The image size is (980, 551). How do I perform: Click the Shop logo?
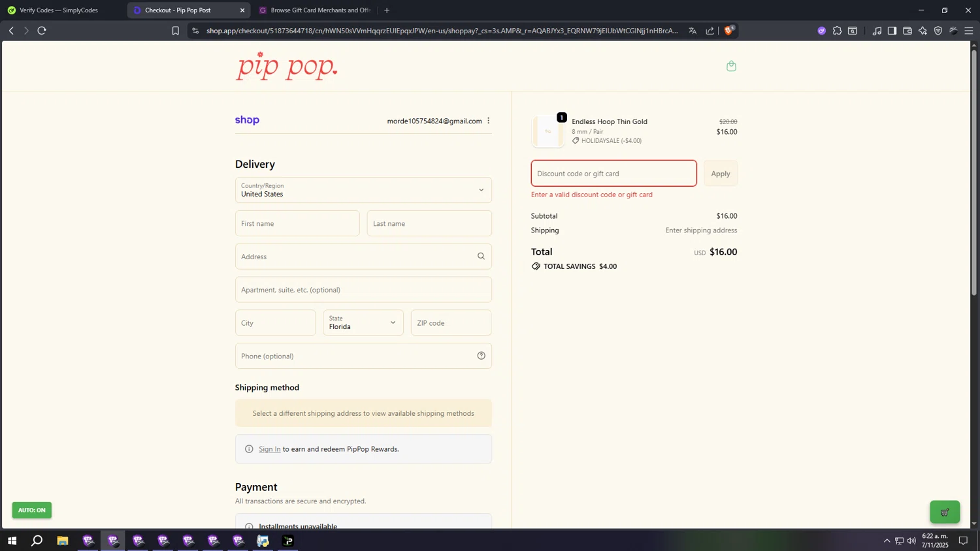tap(247, 120)
